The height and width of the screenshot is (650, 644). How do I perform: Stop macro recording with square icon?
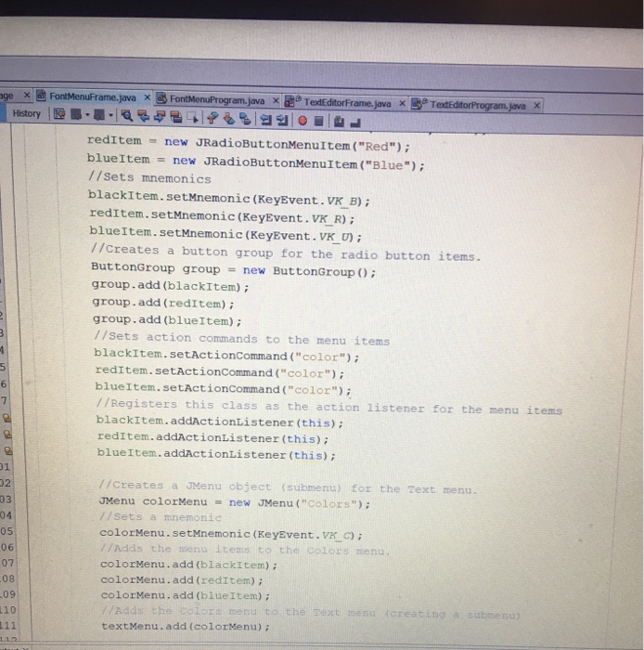point(318,121)
